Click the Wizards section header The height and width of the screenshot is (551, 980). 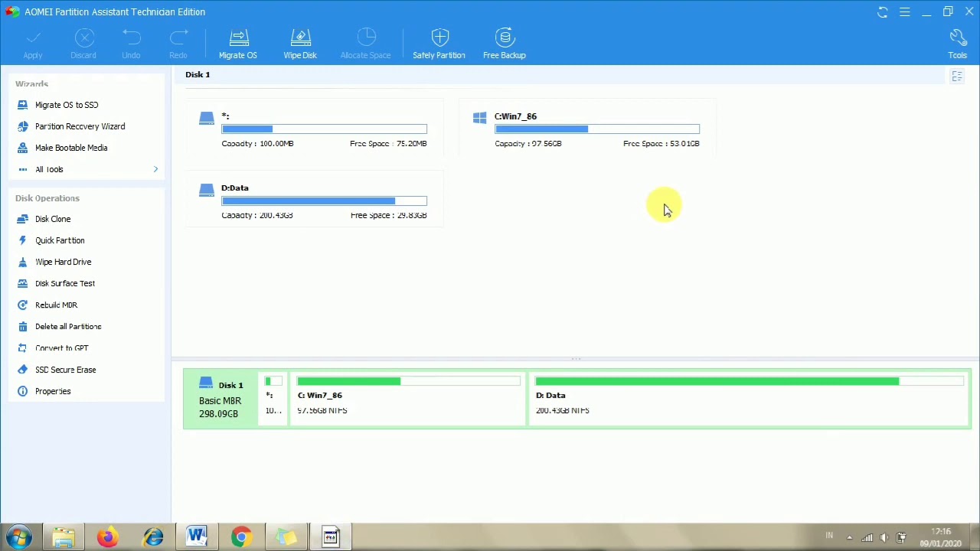click(x=31, y=84)
